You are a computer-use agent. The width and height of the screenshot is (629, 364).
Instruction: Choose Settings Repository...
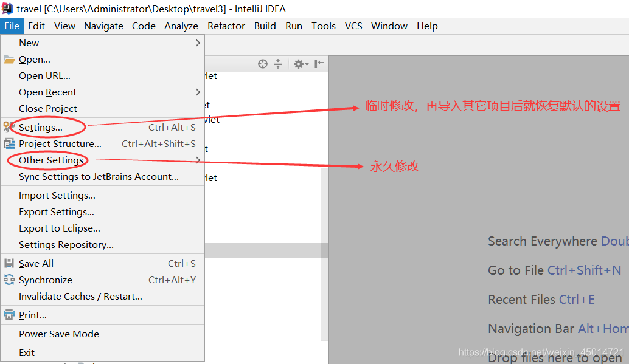click(103, 244)
